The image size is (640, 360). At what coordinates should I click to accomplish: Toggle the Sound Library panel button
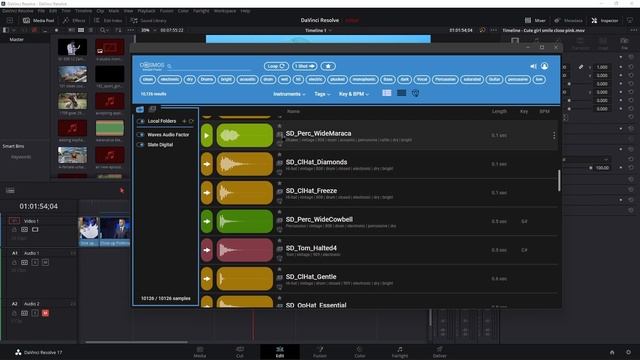(148, 20)
